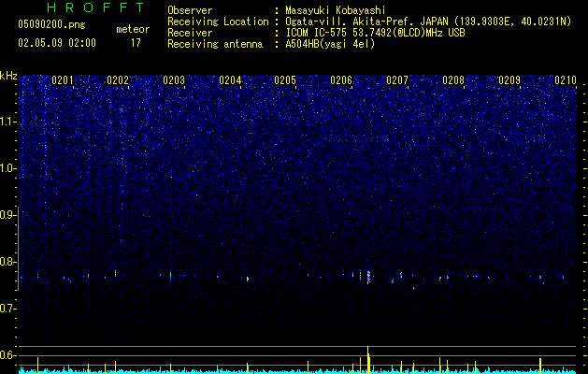Image resolution: width=588 pixels, height=374 pixels.
Task: Click the tallest yellow power spike at bottom
Action: coord(368,360)
